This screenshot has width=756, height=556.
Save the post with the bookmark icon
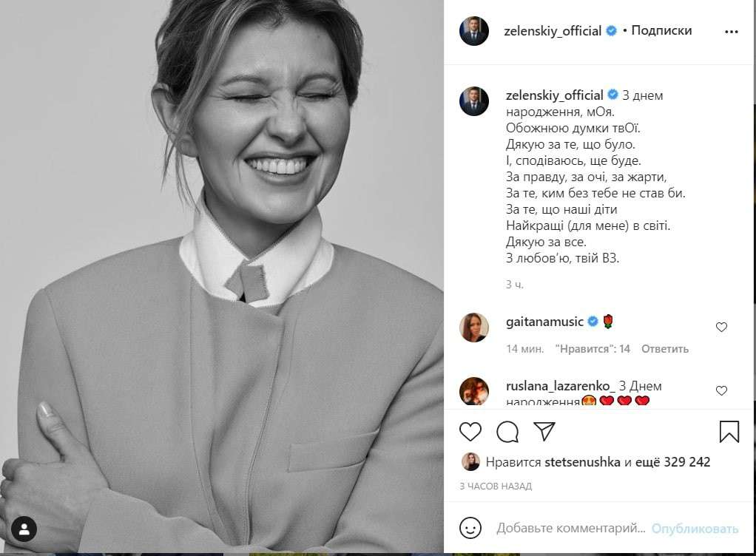728,433
